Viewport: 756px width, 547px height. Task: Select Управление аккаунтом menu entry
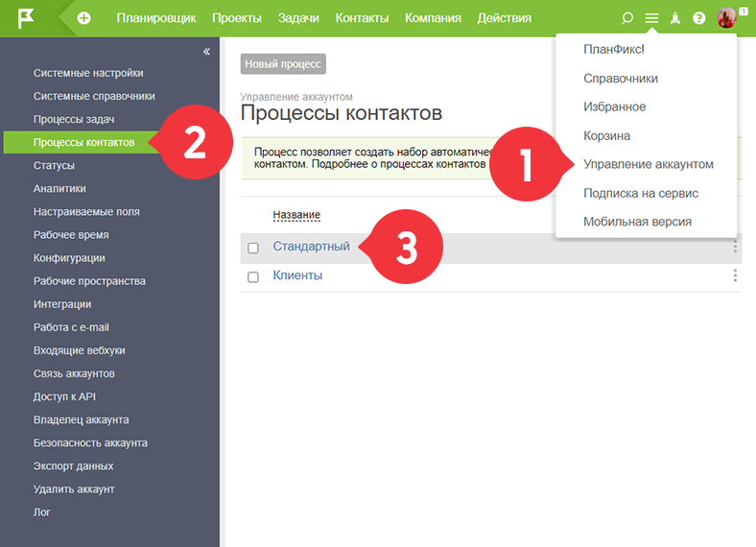tap(649, 164)
